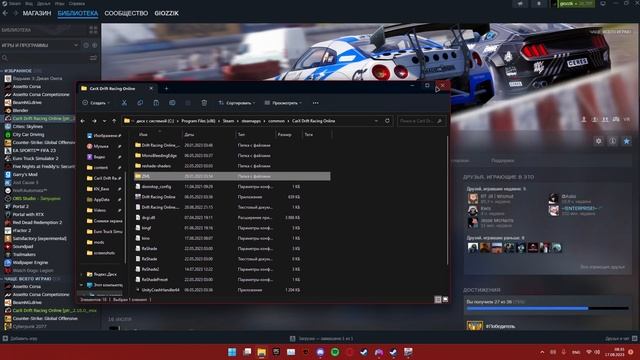This screenshot has width=640, height=360.
Task: Click the Steam recent activity clock icon
Action: pyautogui.click(x=86, y=45)
